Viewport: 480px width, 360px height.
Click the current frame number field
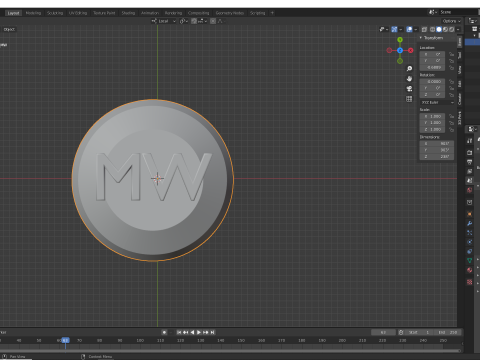(383, 332)
